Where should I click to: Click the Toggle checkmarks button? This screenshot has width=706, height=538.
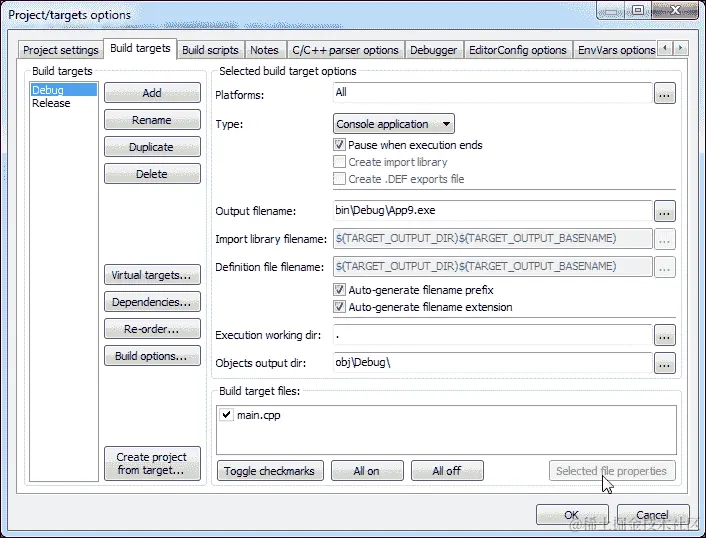coord(270,470)
